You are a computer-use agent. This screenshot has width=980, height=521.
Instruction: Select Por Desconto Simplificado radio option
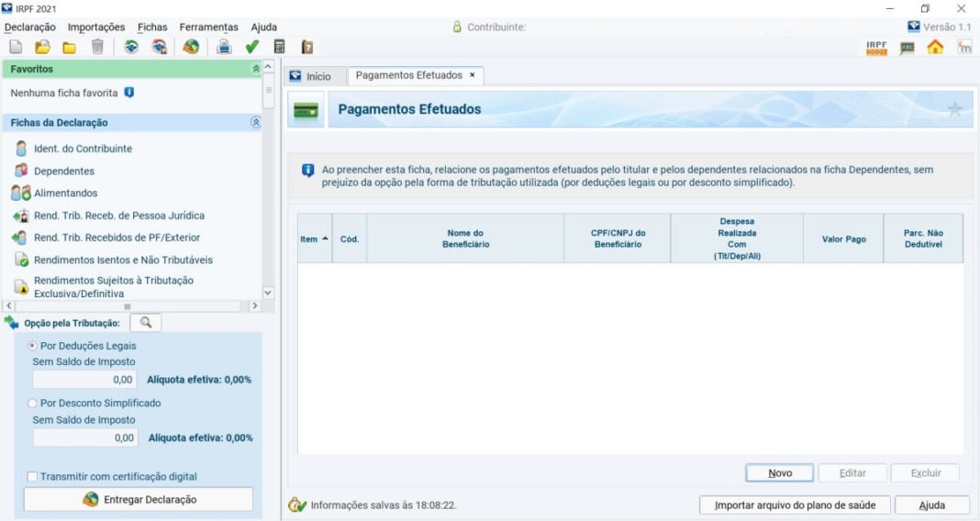click(32, 403)
